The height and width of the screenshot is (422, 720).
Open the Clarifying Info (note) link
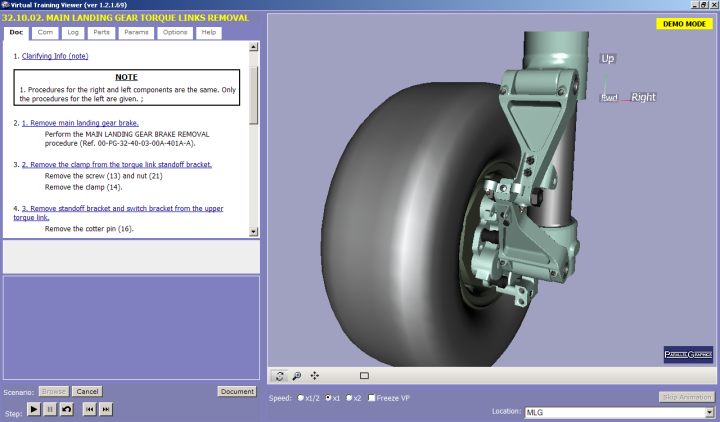point(55,56)
